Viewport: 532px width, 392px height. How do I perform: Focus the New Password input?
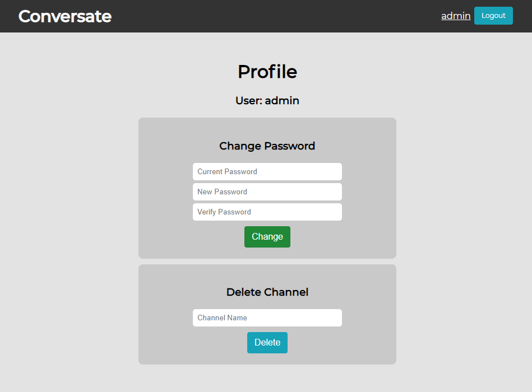(267, 192)
